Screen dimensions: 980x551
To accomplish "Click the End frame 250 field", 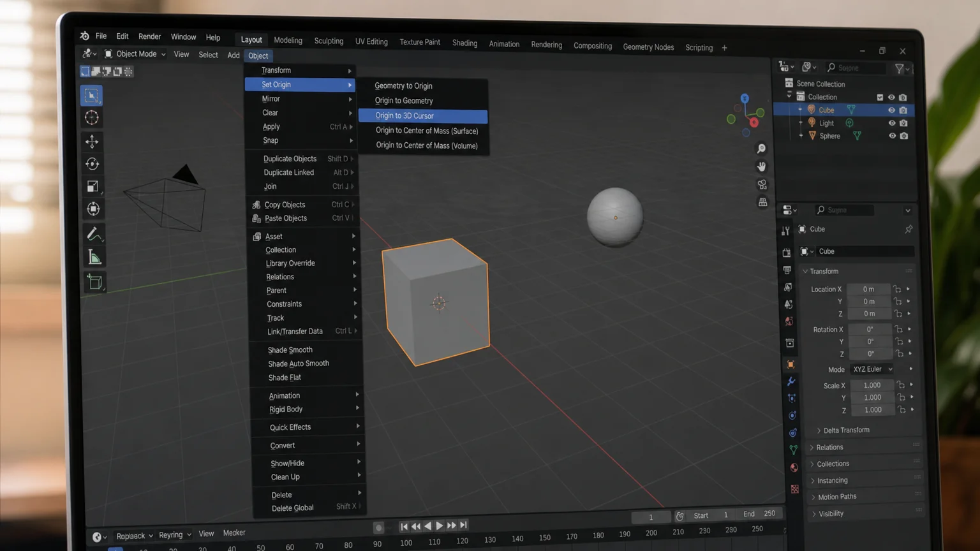I will [x=759, y=513].
